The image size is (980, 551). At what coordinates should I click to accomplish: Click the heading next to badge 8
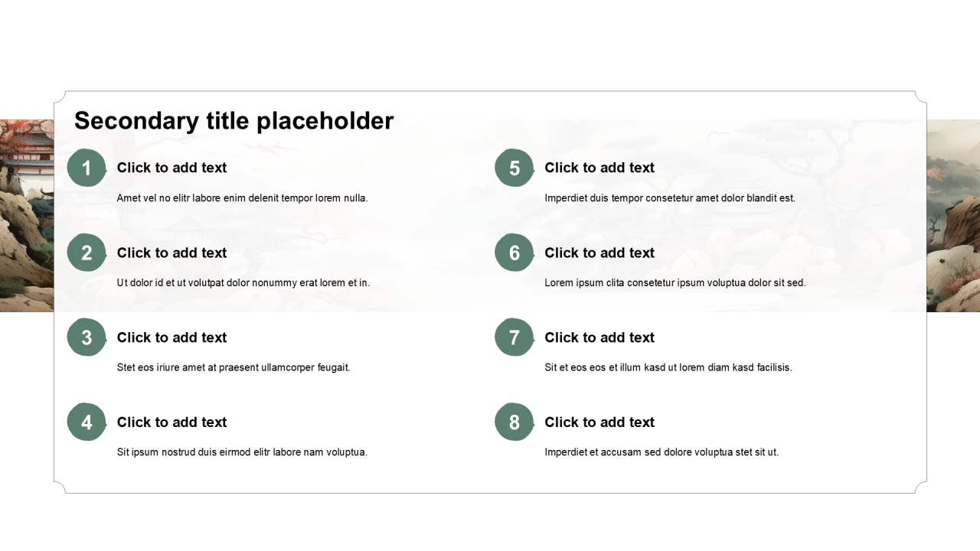599,422
